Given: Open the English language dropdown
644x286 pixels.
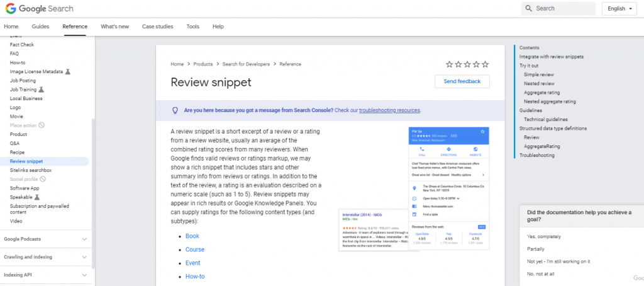Looking at the screenshot, I should tap(619, 9).
